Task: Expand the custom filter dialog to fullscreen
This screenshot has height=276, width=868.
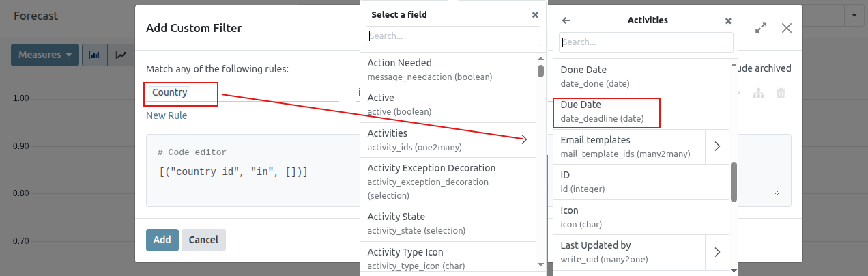Action: point(761,28)
